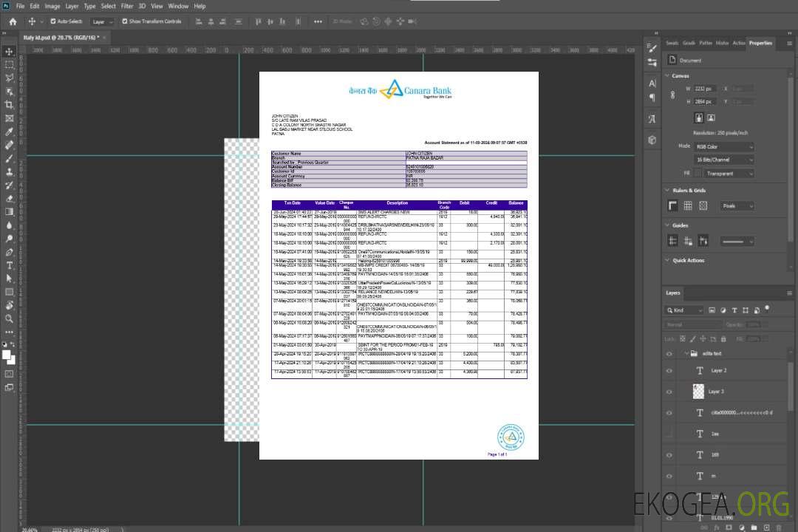
Task: Open the Paragraph panel icon
Action: tap(652, 98)
